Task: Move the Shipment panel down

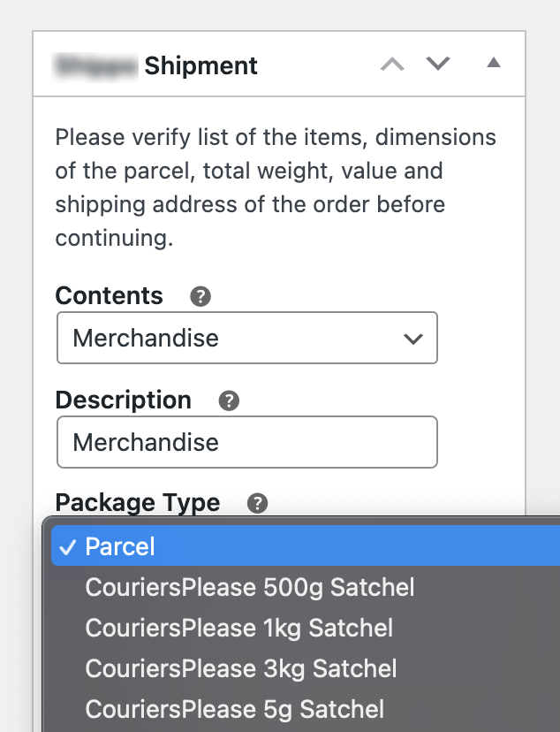Action: coord(438,64)
